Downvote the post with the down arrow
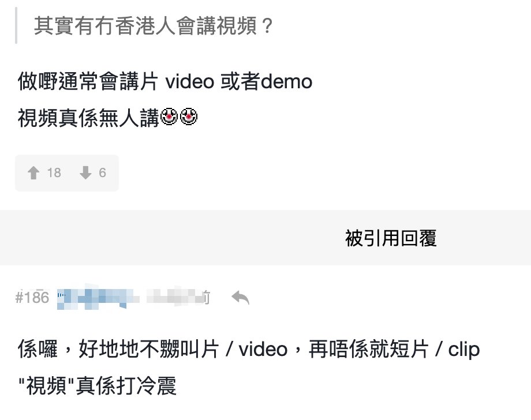The image size is (531, 420). [85, 172]
